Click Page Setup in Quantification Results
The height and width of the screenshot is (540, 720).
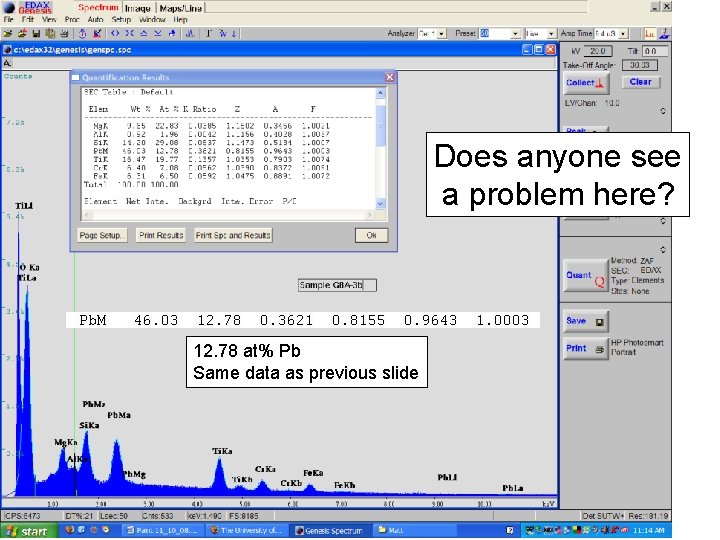(100, 236)
